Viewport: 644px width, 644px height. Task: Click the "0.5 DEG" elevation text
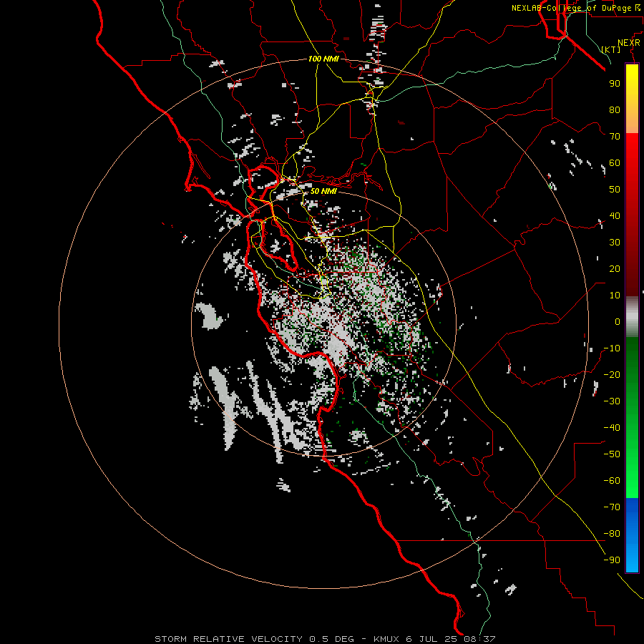point(331,639)
